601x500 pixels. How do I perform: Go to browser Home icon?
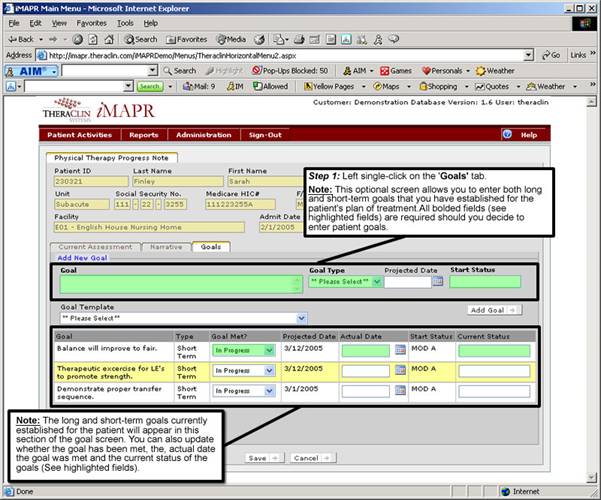click(x=109, y=39)
